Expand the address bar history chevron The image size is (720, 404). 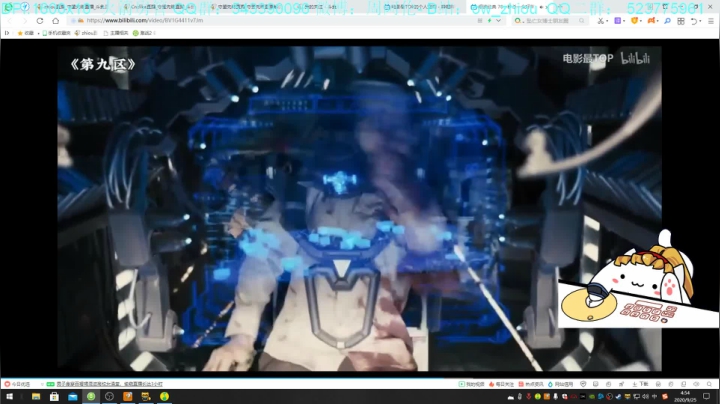(x=498, y=21)
